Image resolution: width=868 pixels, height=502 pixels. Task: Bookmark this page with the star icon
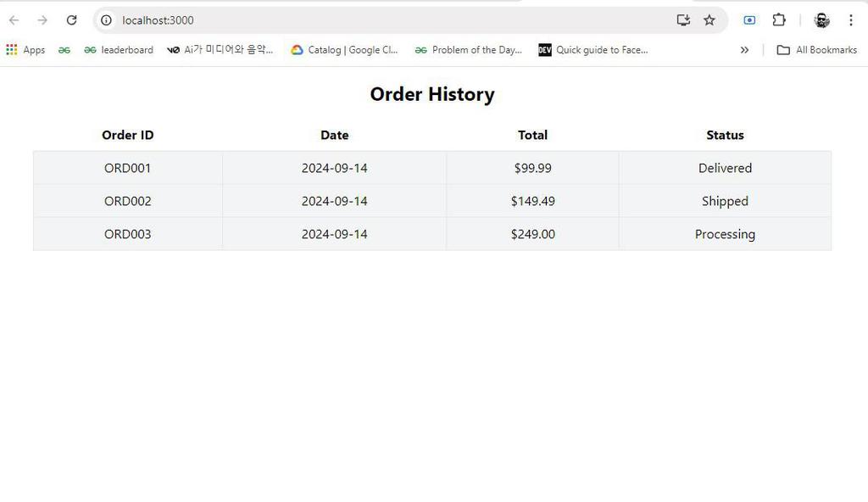(709, 20)
